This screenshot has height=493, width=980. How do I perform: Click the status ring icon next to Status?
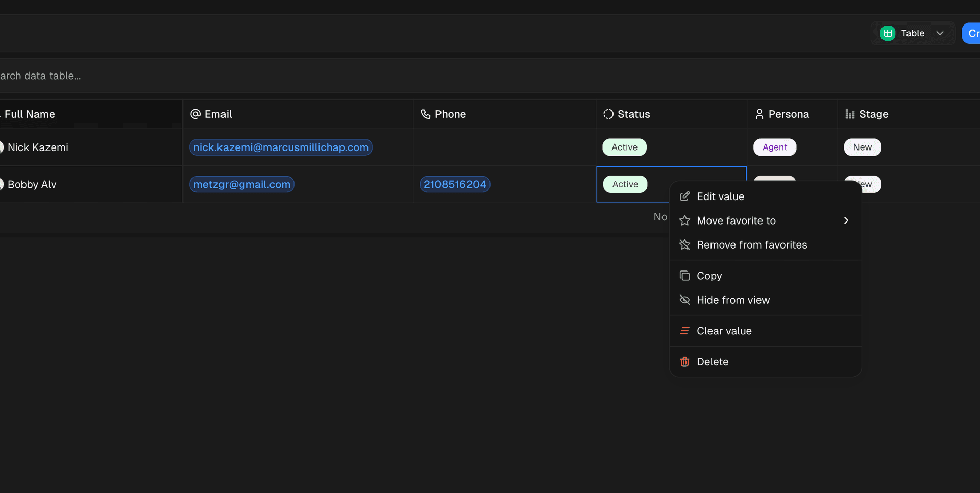click(x=607, y=114)
